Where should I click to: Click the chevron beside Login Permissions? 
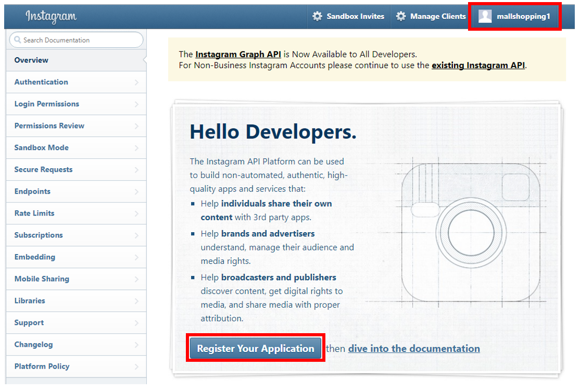[x=136, y=104]
